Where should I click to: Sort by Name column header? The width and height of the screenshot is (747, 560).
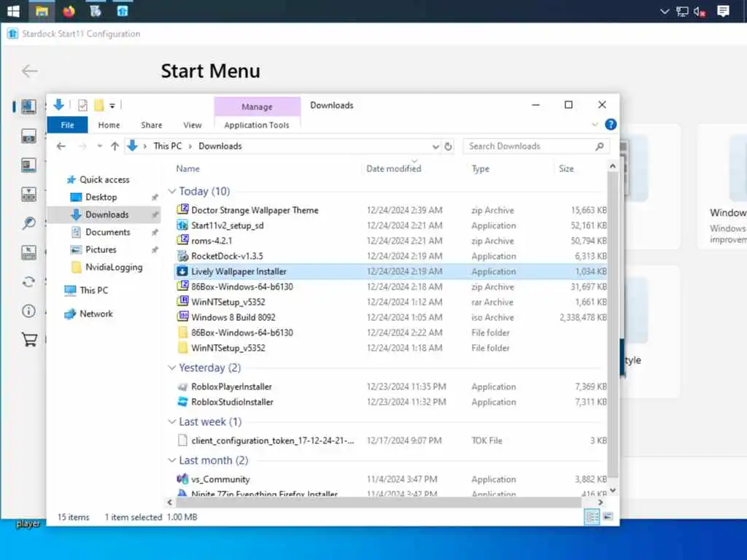[187, 168]
